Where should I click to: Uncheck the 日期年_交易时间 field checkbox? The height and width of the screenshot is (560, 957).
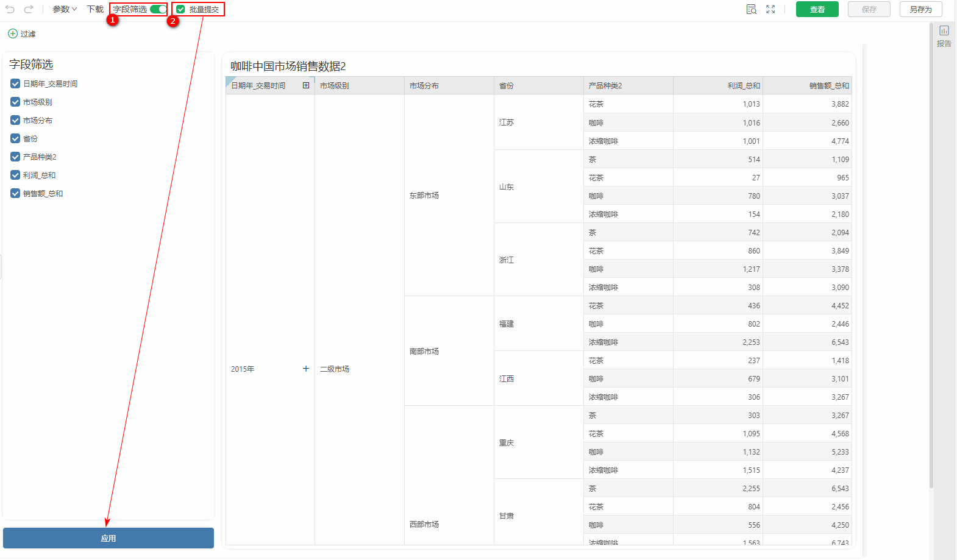[x=15, y=83]
